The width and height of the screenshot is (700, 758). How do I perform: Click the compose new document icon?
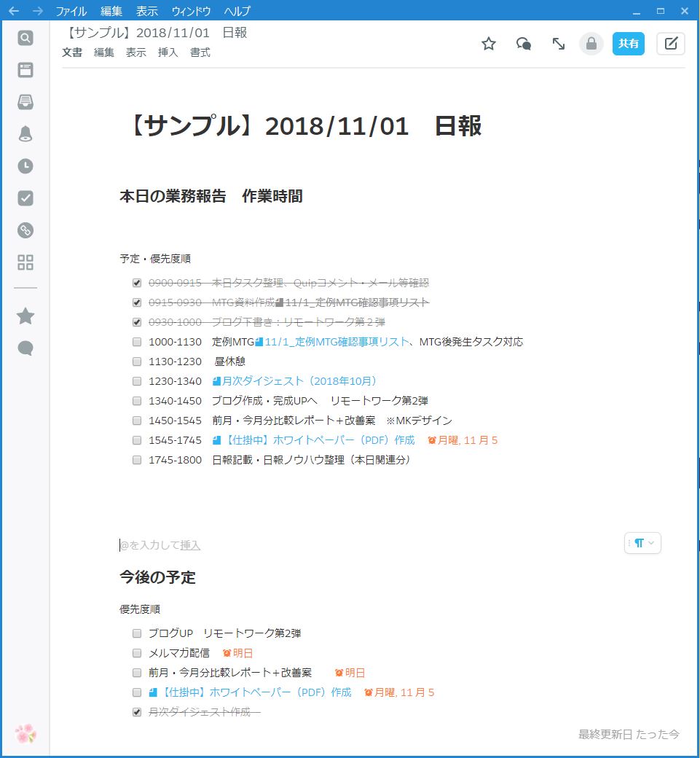click(671, 44)
